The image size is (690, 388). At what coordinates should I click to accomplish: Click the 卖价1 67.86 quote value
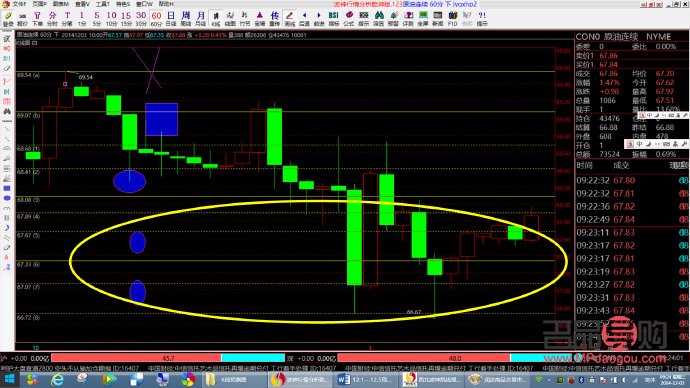point(608,55)
